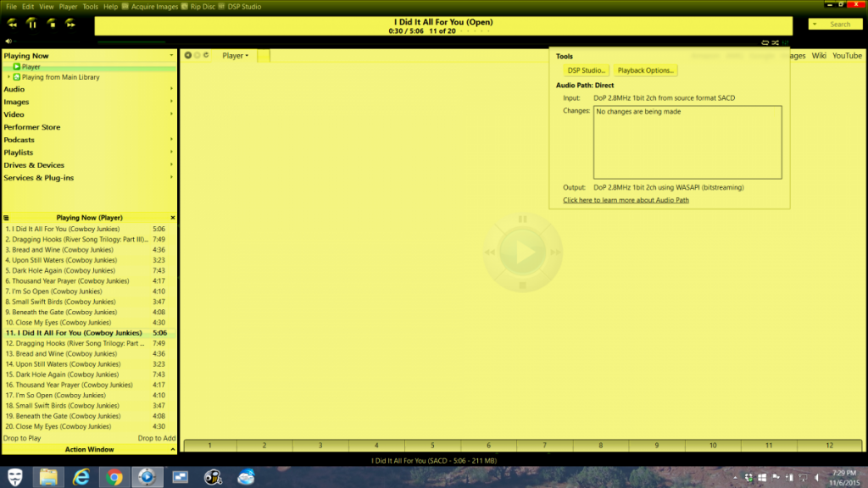The image size is (868, 488).
Task: Open the YouTube link
Action: pos(847,55)
